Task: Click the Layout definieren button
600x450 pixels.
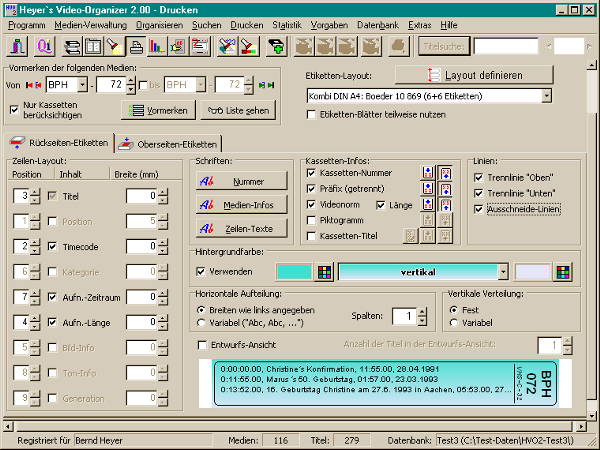Action: tap(473, 75)
